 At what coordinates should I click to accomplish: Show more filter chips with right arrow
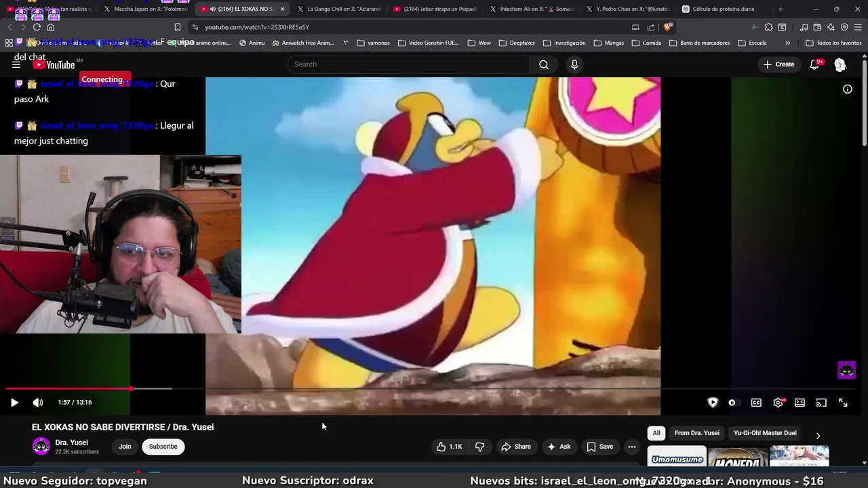(818, 436)
